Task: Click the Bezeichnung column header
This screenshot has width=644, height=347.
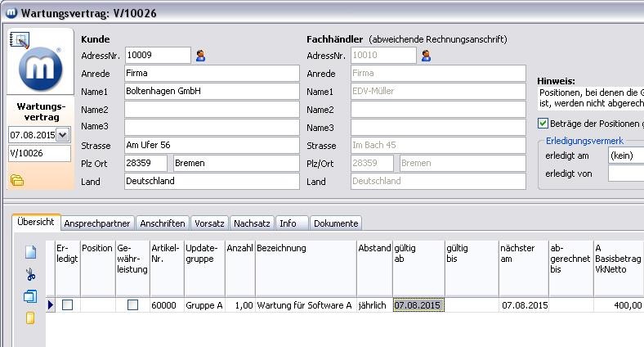Action: [306, 248]
